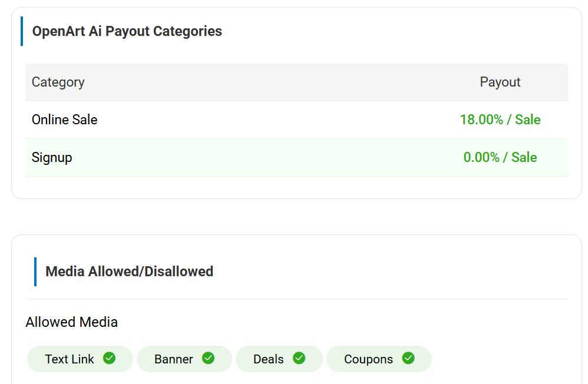Click the Media Allowed/Disallowed heading
This screenshot has height=384, width=588.
tap(129, 272)
